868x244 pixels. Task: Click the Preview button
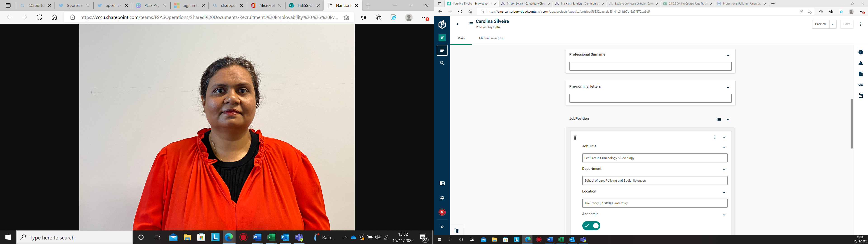tap(821, 24)
